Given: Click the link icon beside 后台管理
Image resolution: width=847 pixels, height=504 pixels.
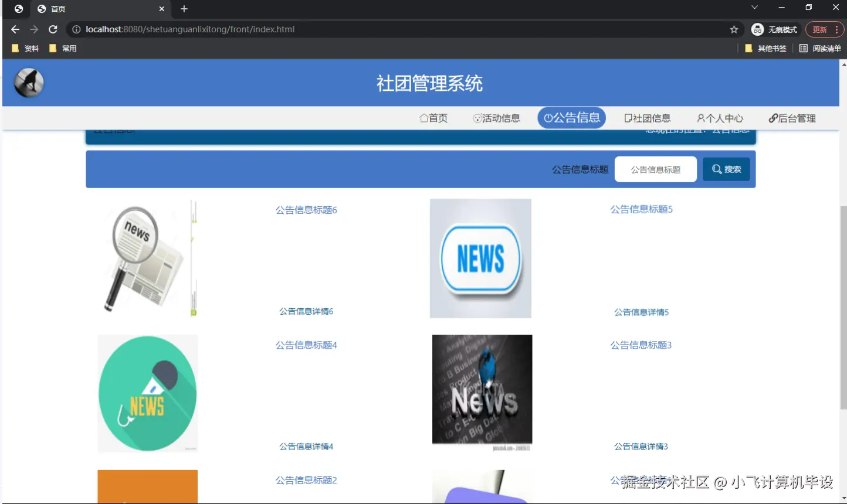Looking at the screenshot, I should click(x=773, y=118).
